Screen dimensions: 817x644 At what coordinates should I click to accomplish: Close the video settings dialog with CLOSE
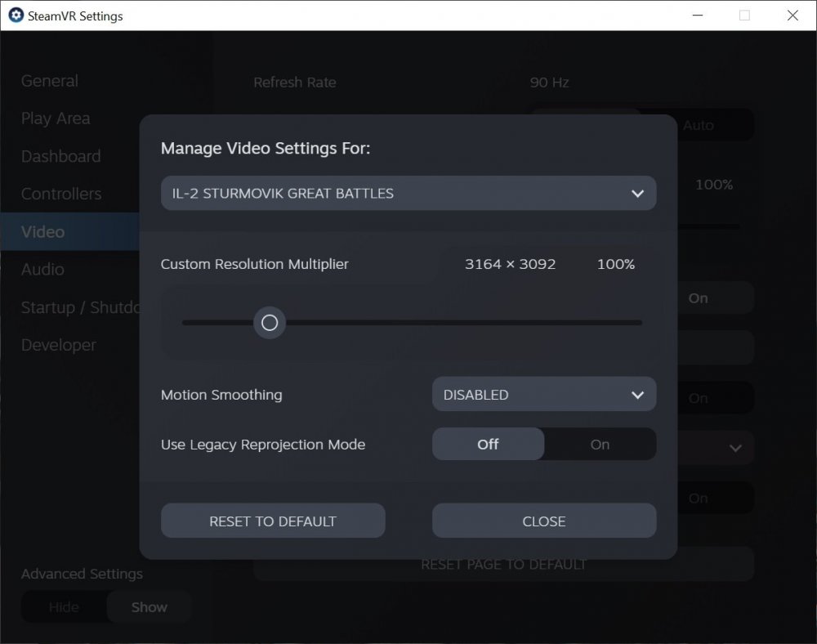(x=543, y=521)
